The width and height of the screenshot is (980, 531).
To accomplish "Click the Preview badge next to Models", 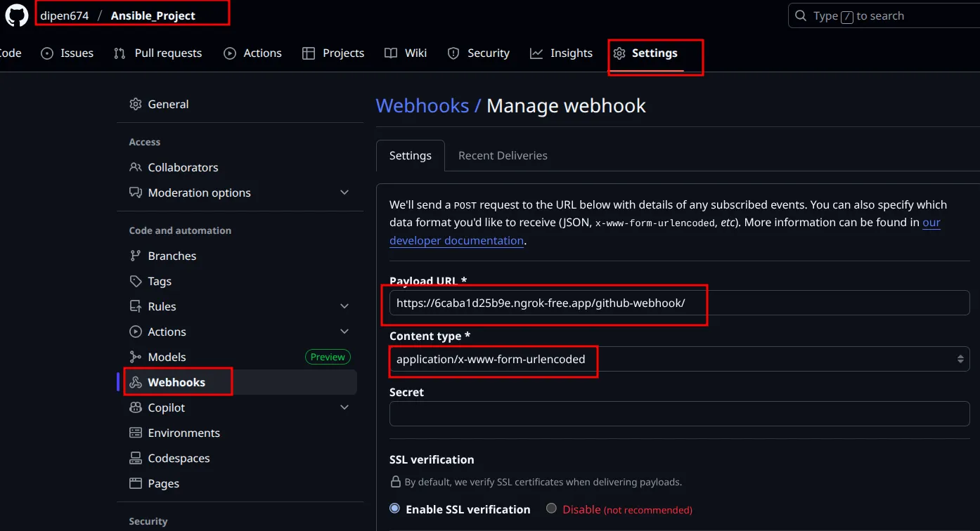I will click(328, 357).
